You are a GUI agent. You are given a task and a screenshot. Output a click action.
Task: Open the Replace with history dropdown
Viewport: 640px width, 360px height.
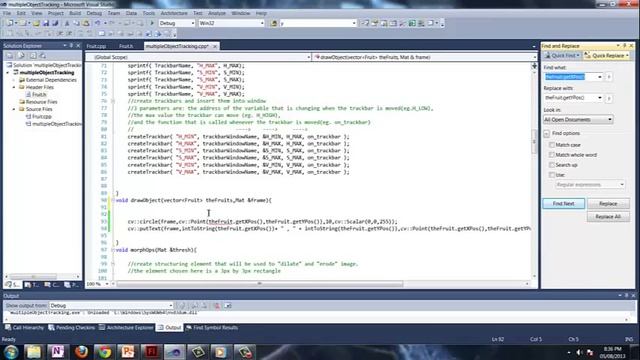pyautogui.click(x=600, y=98)
